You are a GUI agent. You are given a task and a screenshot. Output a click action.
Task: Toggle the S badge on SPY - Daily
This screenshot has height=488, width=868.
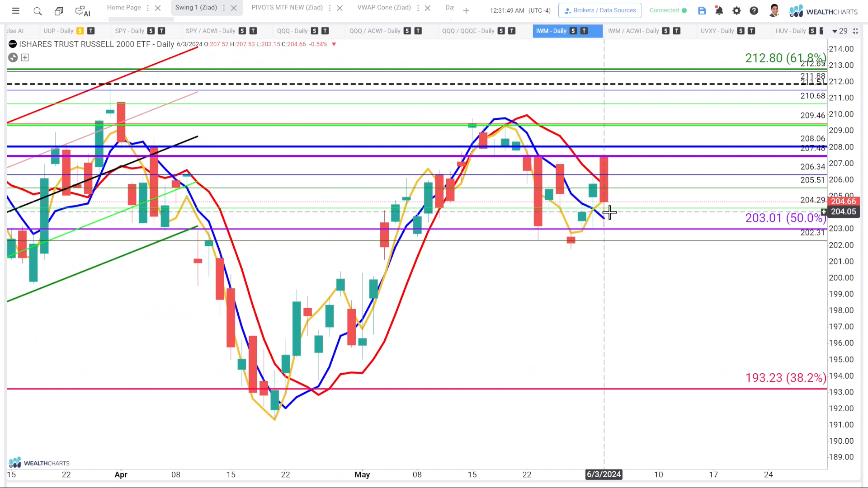click(151, 31)
